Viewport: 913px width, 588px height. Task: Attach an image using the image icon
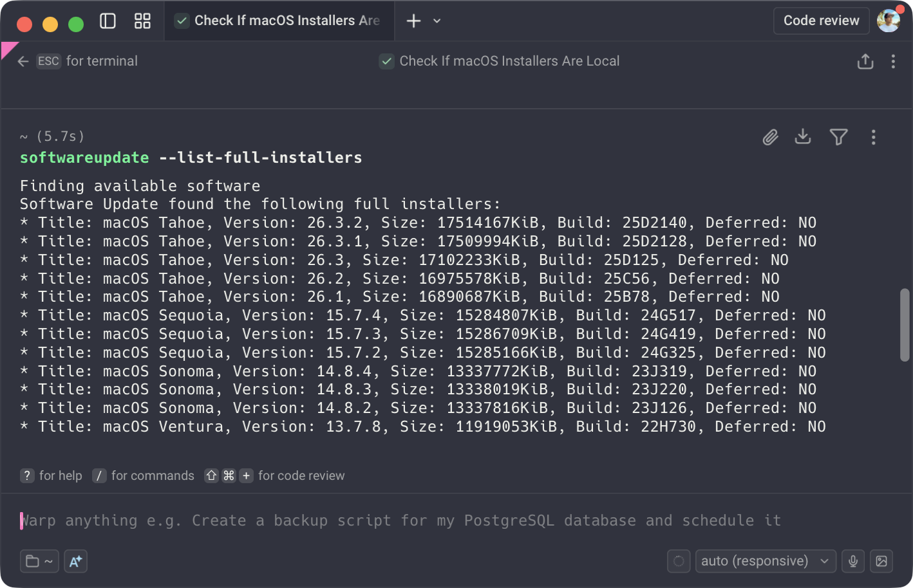[881, 561]
